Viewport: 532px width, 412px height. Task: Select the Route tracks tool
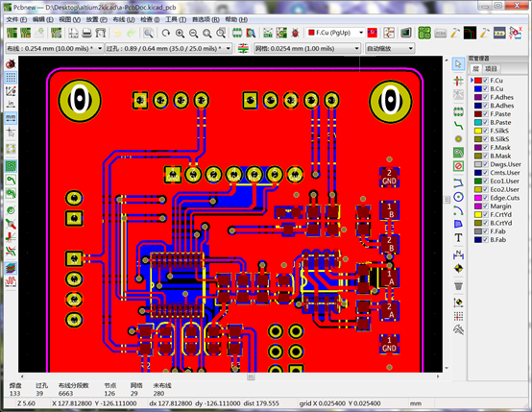point(458,125)
